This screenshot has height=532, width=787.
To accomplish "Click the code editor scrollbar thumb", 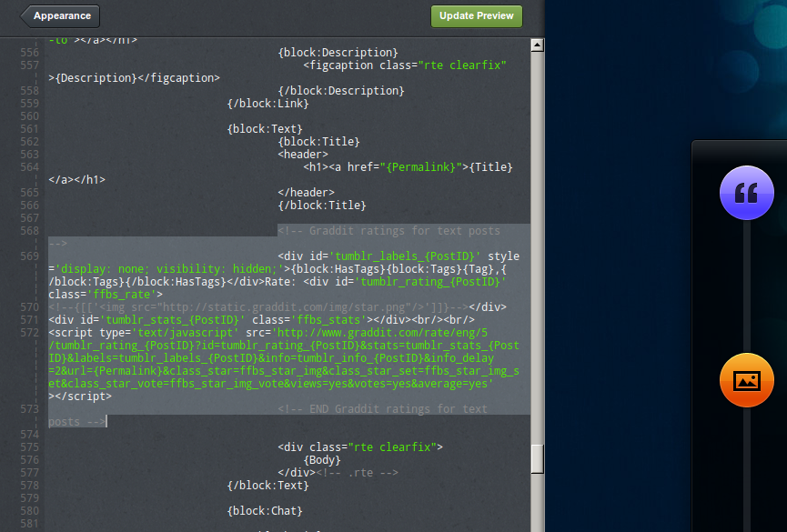I will [537, 458].
